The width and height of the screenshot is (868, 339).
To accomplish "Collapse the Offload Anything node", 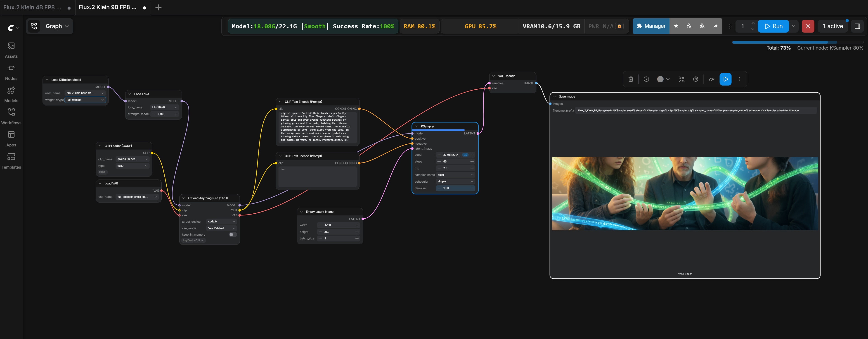I will pos(184,198).
